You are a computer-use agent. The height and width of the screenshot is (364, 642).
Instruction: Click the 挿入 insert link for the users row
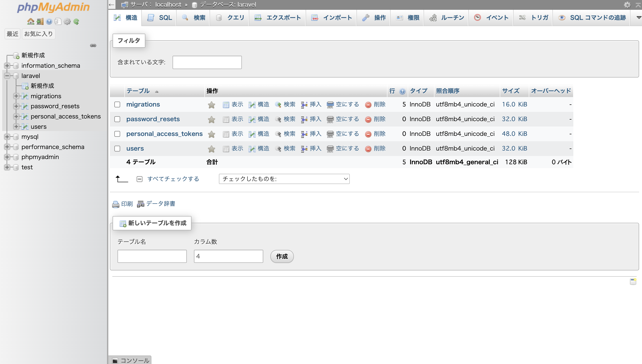pos(311,149)
